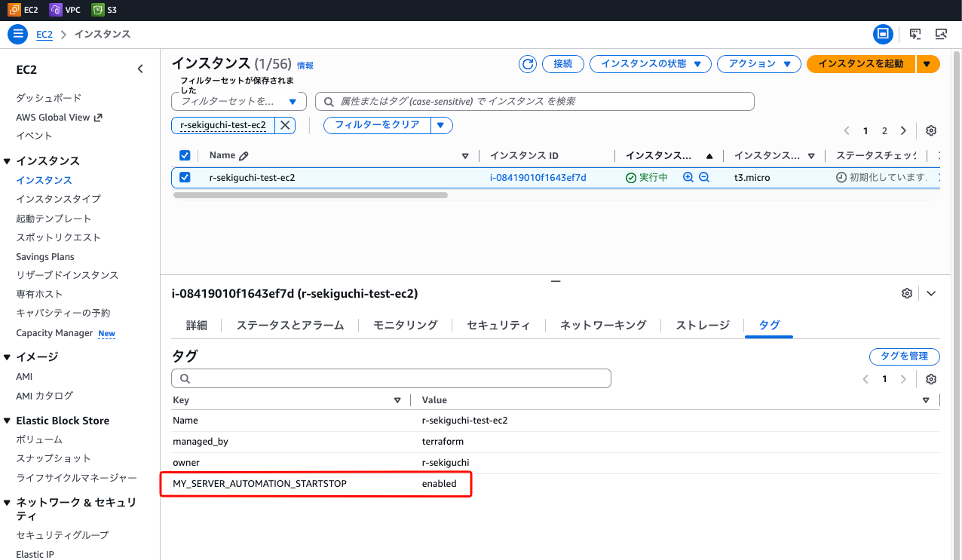Open instance ID link i-08419010f1643ef7d
The height and width of the screenshot is (560, 962).
[x=538, y=178]
